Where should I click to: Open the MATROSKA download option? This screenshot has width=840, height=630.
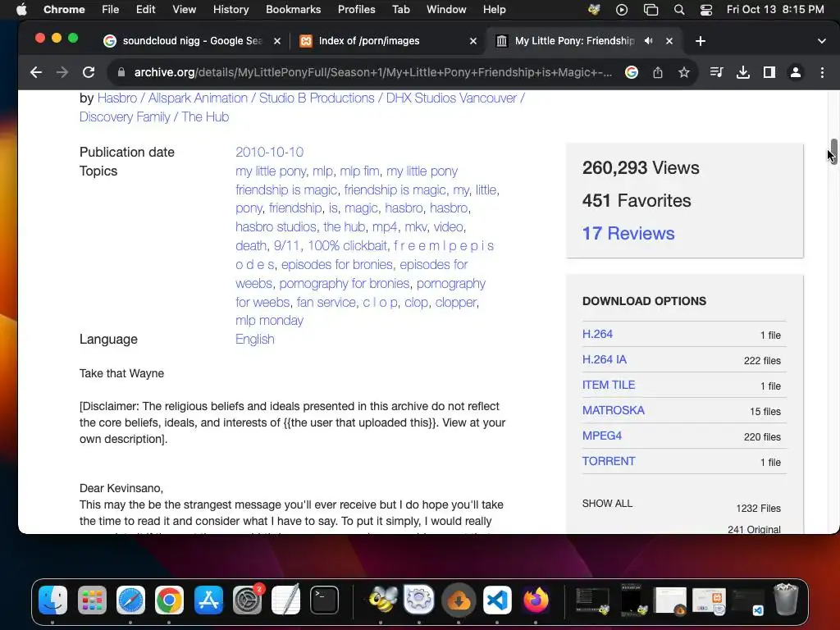pyautogui.click(x=614, y=410)
